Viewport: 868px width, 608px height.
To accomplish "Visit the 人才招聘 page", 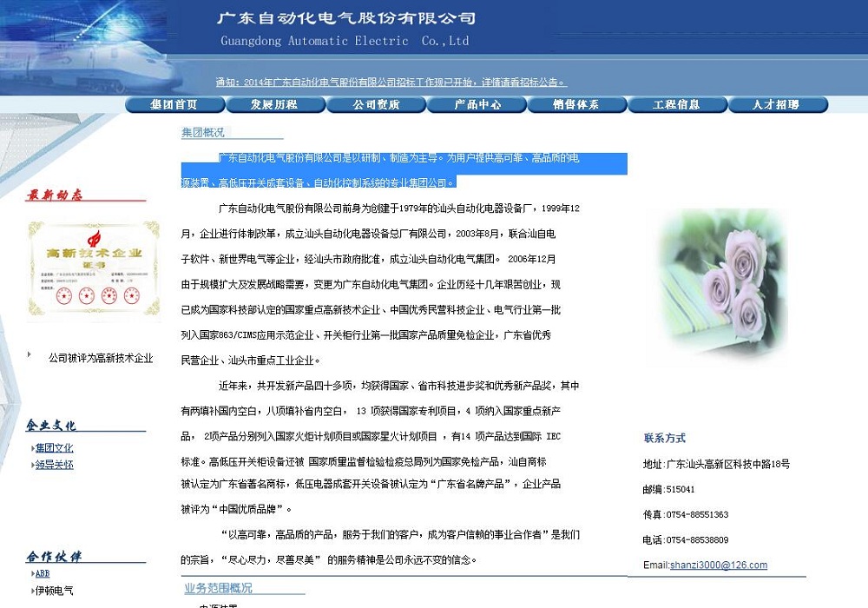I will 778,104.
